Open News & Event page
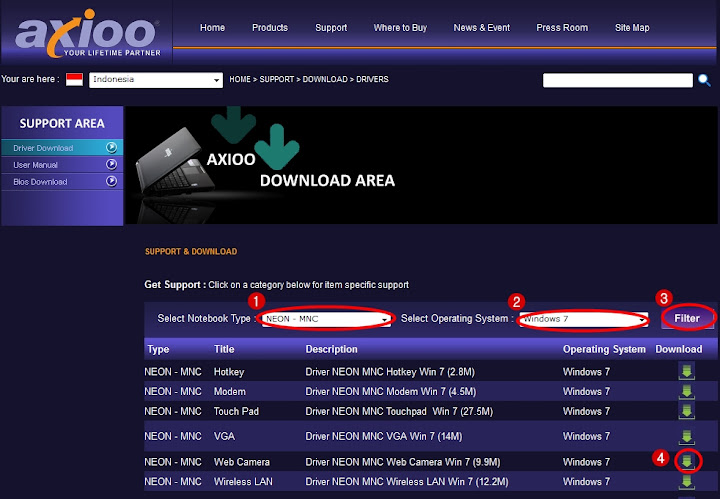This screenshot has height=499, width=720. pyautogui.click(x=482, y=28)
